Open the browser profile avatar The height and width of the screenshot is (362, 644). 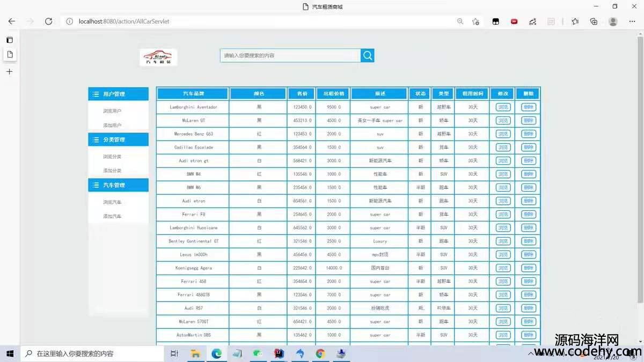point(613,21)
